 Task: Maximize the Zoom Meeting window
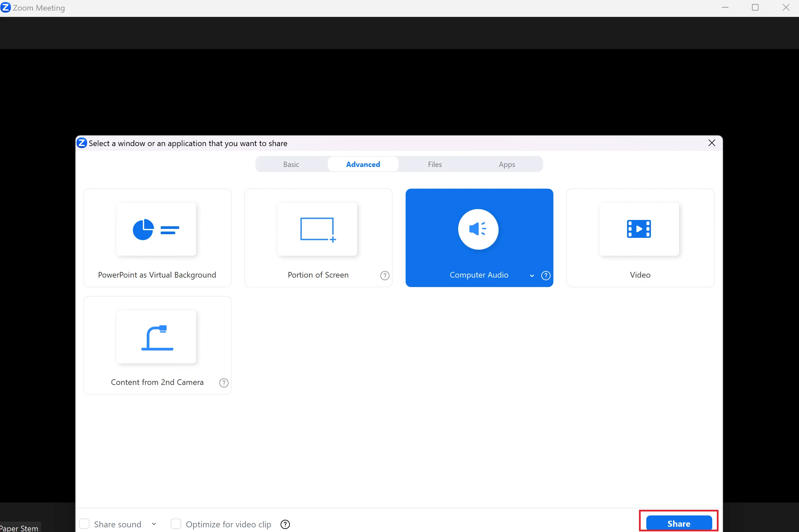click(x=755, y=8)
